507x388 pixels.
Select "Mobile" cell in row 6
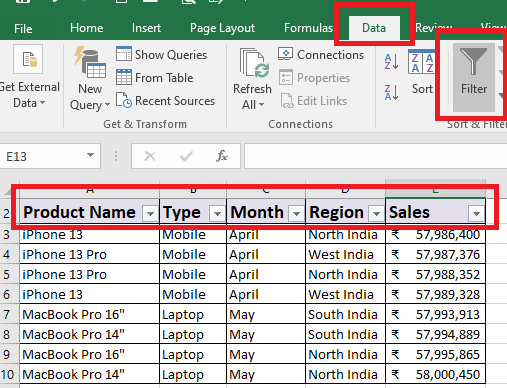pos(193,294)
